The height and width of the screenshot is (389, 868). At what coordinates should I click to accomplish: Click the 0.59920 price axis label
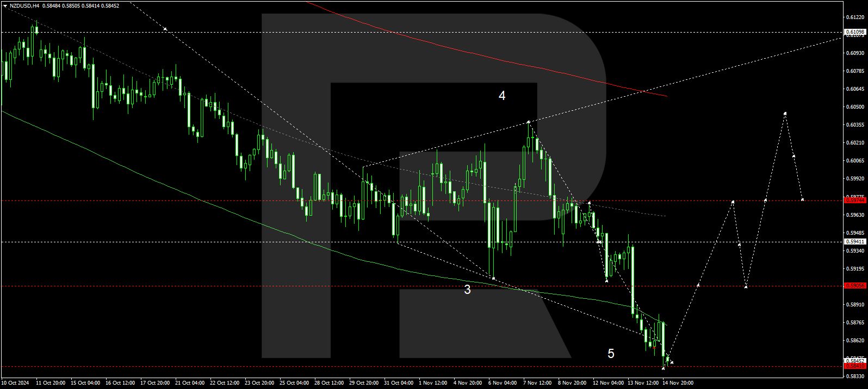coord(855,179)
